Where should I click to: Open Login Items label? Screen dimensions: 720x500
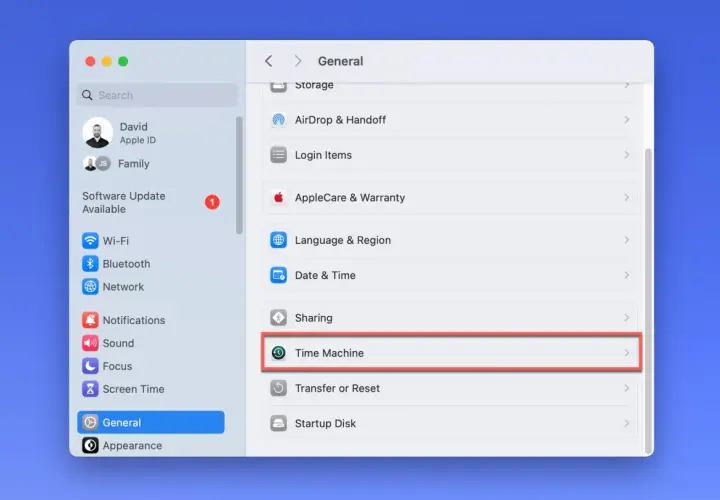click(323, 155)
